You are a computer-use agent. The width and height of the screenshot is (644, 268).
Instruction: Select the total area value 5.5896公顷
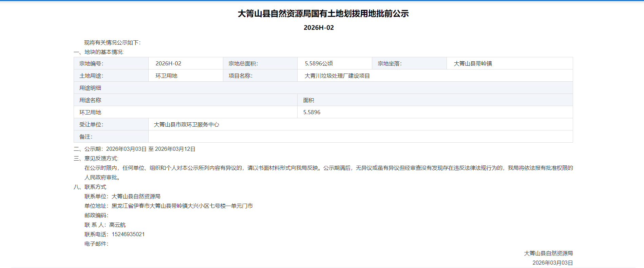[x=319, y=63]
